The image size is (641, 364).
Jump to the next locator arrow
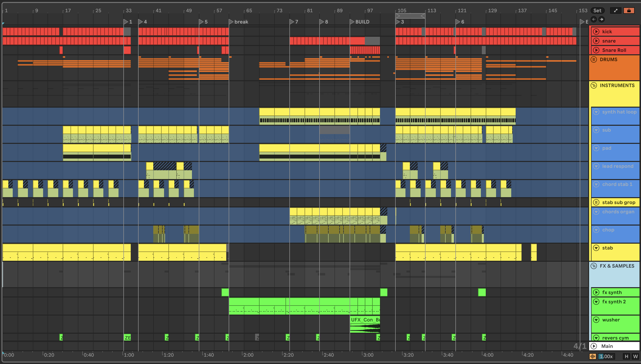pyautogui.click(x=602, y=19)
